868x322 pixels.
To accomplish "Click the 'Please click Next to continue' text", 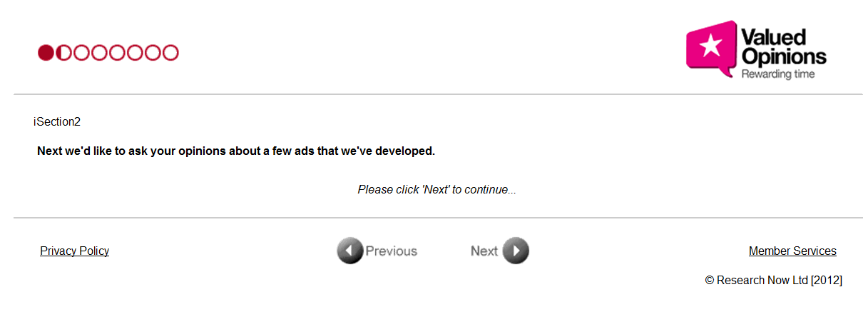I will point(436,189).
